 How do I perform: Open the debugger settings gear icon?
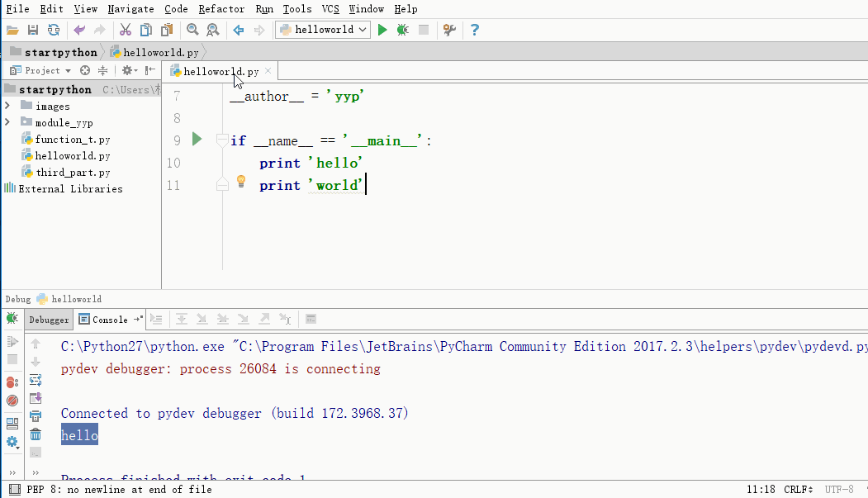(11, 442)
